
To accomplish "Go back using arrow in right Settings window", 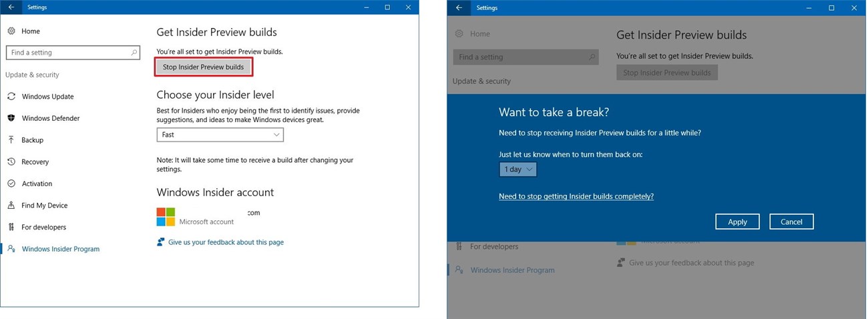I will (x=459, y=7).
